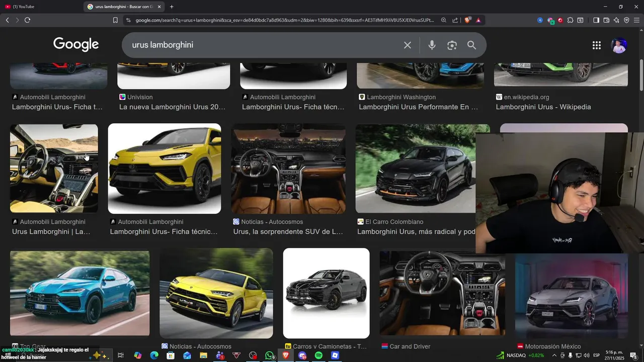
Task: Open the browser extensions puzzle icon
Action: 570,20
